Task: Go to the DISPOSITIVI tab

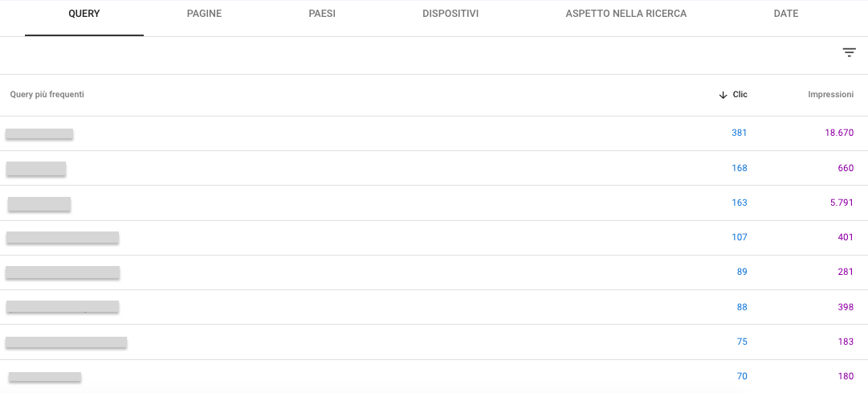Action: (450, 14)
